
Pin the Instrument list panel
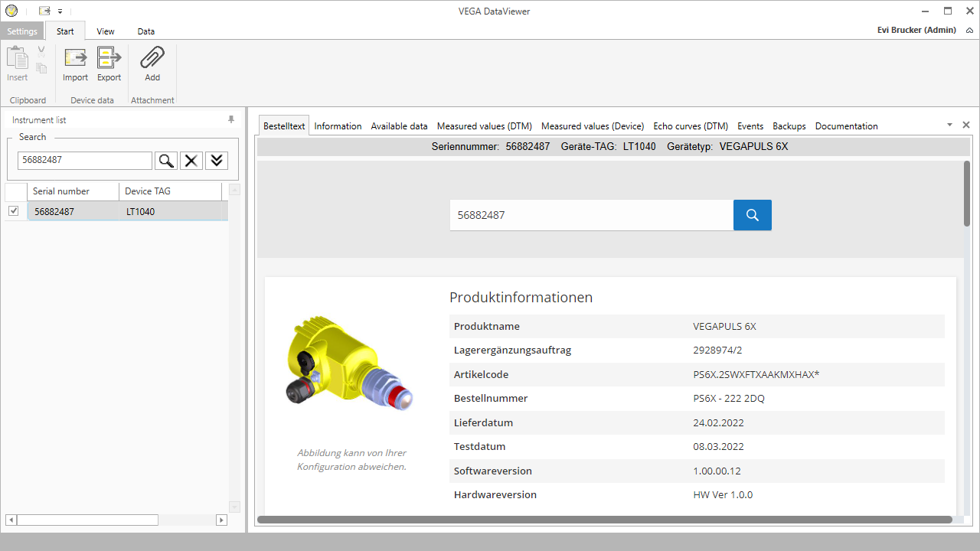[x=231, y=120]
